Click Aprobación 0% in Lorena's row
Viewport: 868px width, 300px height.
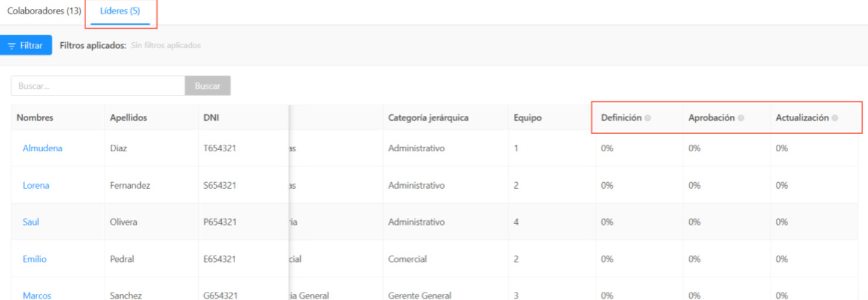[694, 185]
